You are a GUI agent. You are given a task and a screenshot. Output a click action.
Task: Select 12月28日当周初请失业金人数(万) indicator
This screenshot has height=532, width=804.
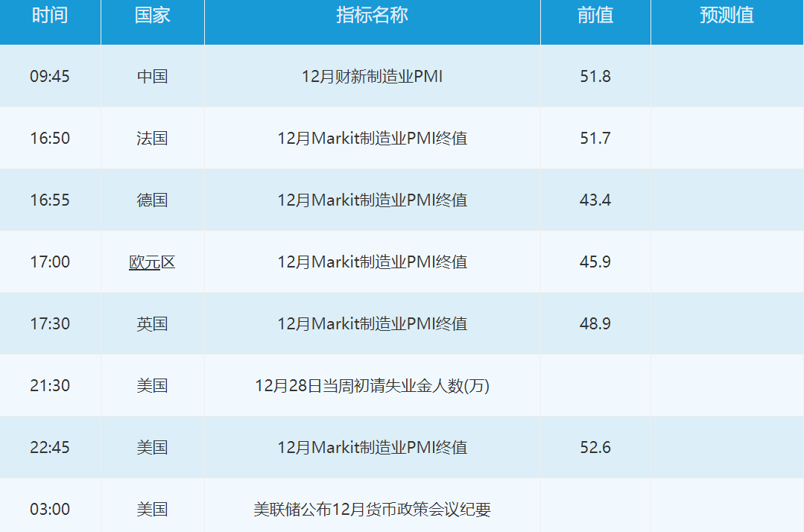(x=373, y=385)
